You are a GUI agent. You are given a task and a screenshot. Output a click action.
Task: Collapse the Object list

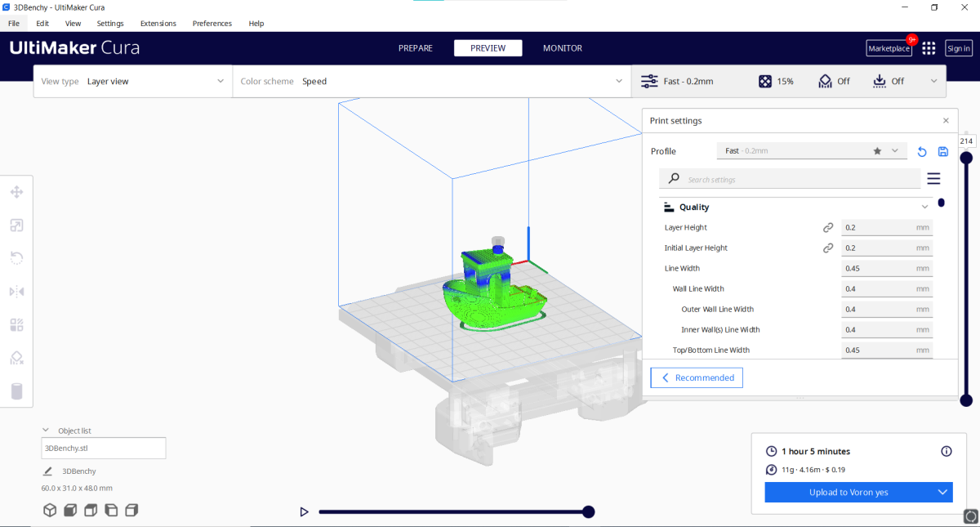46,431
